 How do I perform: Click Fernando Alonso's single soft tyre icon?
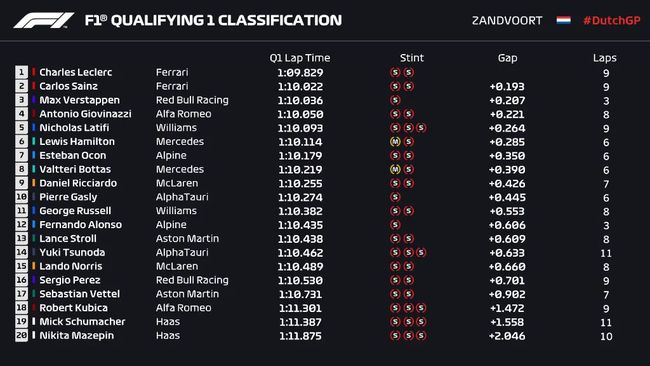pos(395,225)
